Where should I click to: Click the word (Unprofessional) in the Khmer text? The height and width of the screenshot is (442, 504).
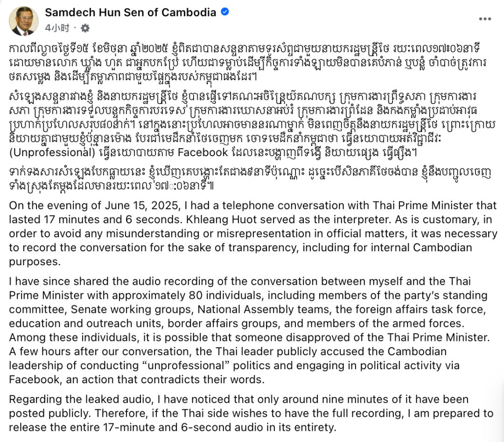tap(52, 152)
